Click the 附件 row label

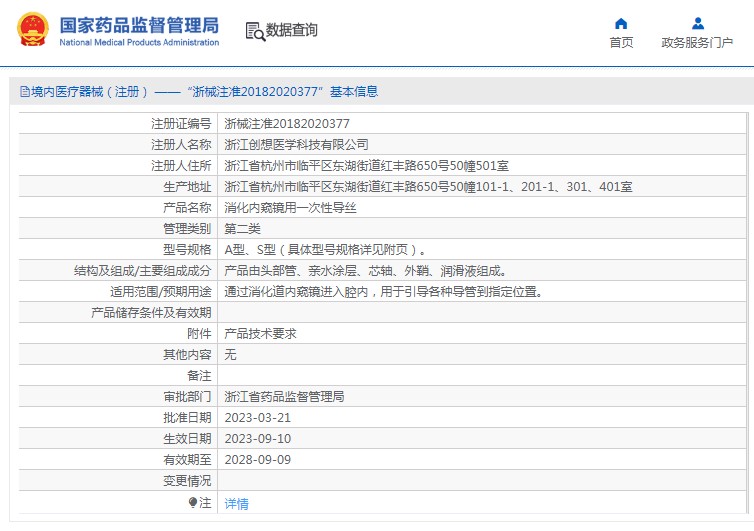click(x=199, y=334)
